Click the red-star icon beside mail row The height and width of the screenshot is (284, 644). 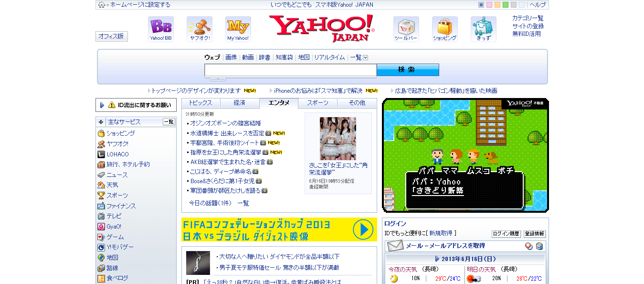529,246
